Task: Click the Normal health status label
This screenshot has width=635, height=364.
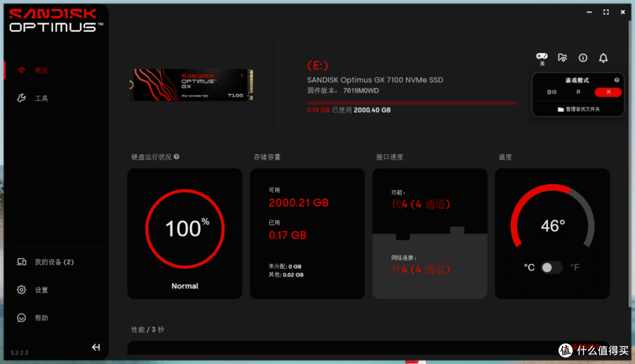Action: point(185,286)
